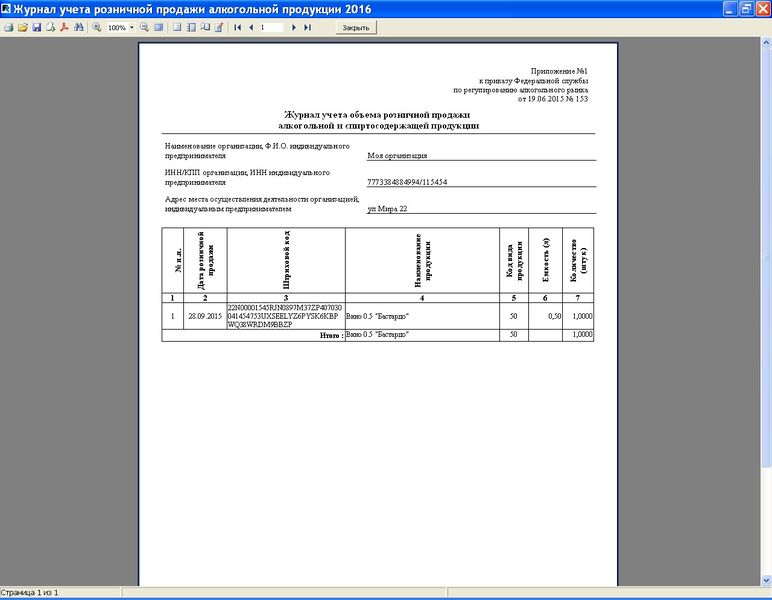Export report to PDF
Viewport: 772px width, 600px height.
pos(64,28)
